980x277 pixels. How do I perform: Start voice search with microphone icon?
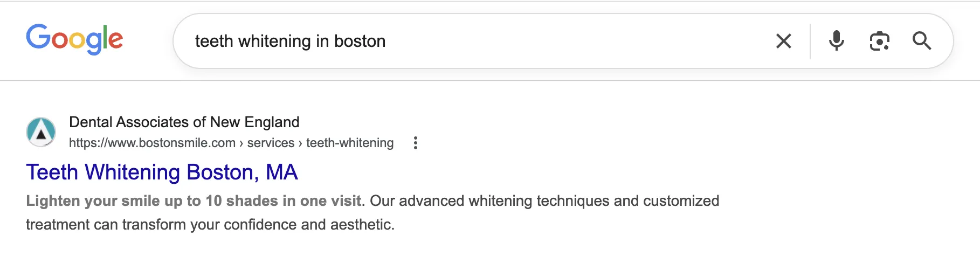836,41
